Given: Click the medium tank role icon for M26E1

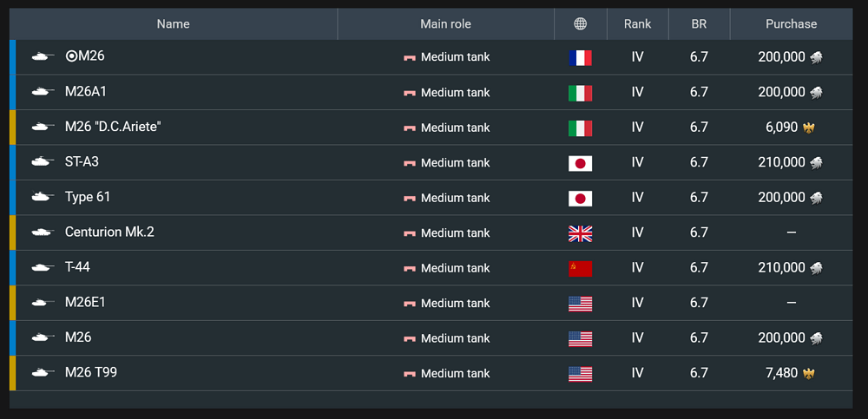Looking at the screenshot, I should [x=410, y=304].
